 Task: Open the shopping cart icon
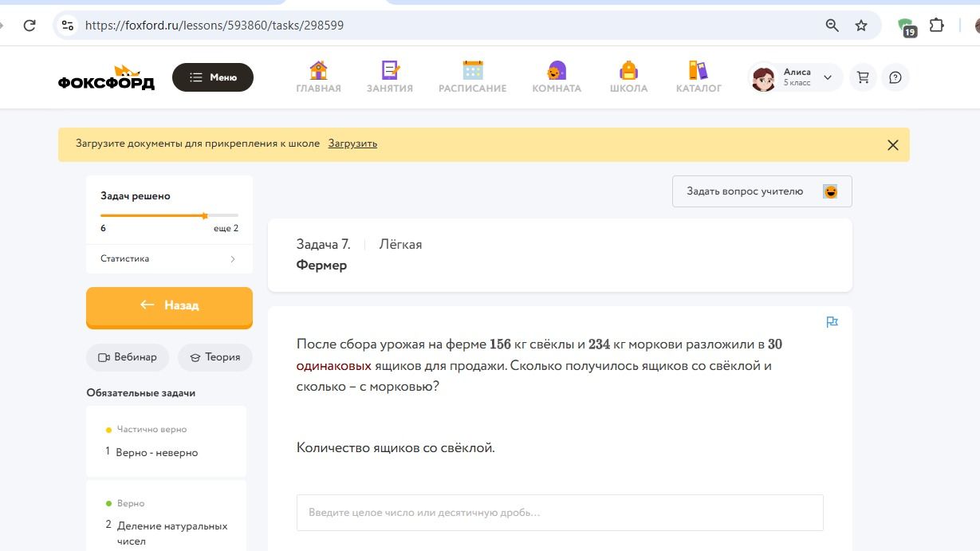(863, 77)
